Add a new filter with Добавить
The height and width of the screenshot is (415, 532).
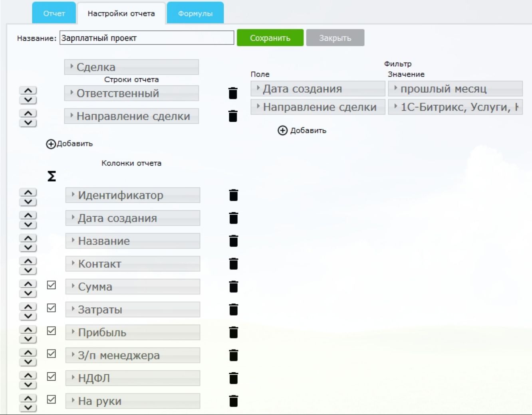coord(302,130)
